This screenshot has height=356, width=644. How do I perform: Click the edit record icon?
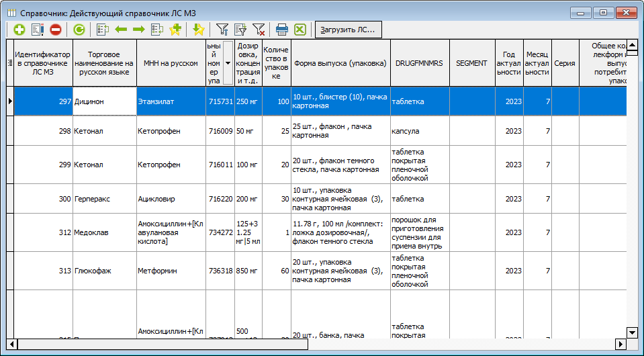point(37,30)
